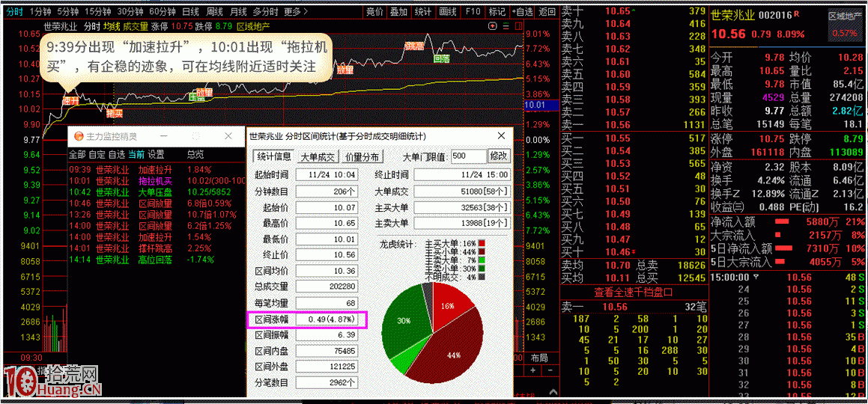
Task: Toggle the yellow 均线 legend label
Action: coord(112,26)
